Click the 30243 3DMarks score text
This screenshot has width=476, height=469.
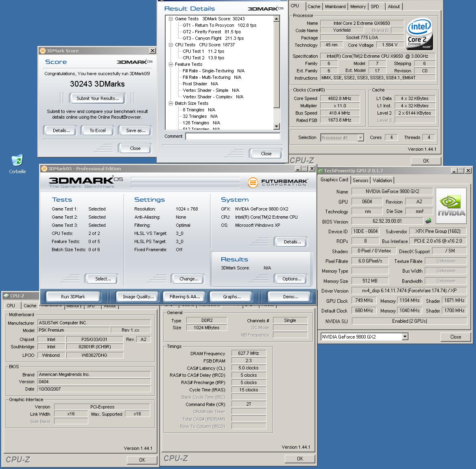point(97,84)
